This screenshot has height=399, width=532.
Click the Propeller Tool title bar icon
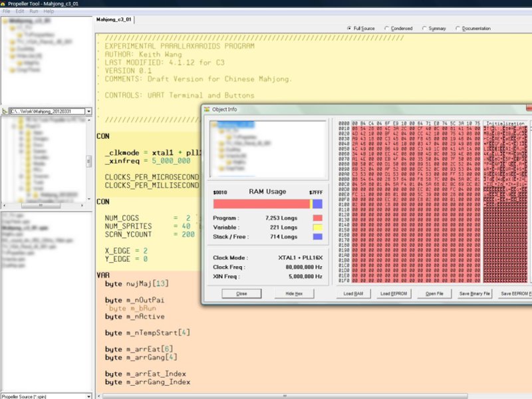[3, 4]
